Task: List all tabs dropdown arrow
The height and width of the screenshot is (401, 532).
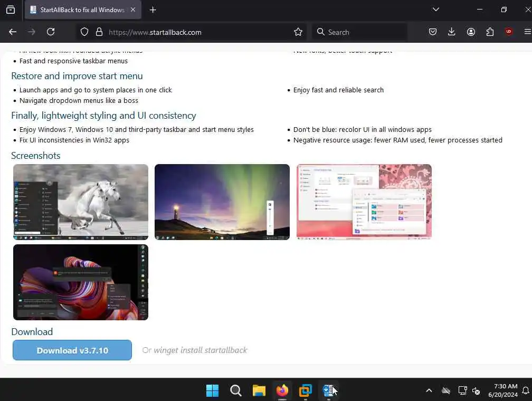Action: pyautogui.click(x=435, y=9)
